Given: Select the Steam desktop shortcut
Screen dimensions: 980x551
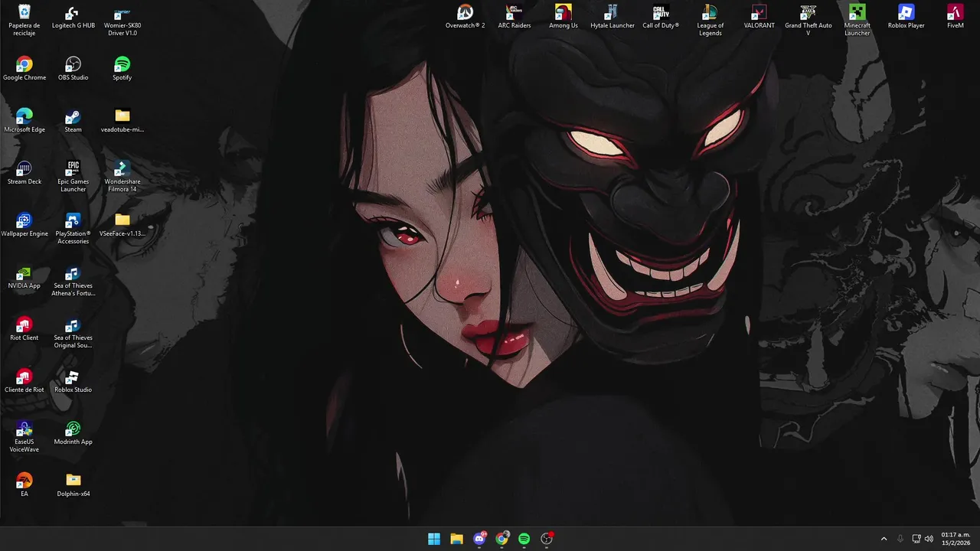Looking at the screenshot, I should 73,121.
